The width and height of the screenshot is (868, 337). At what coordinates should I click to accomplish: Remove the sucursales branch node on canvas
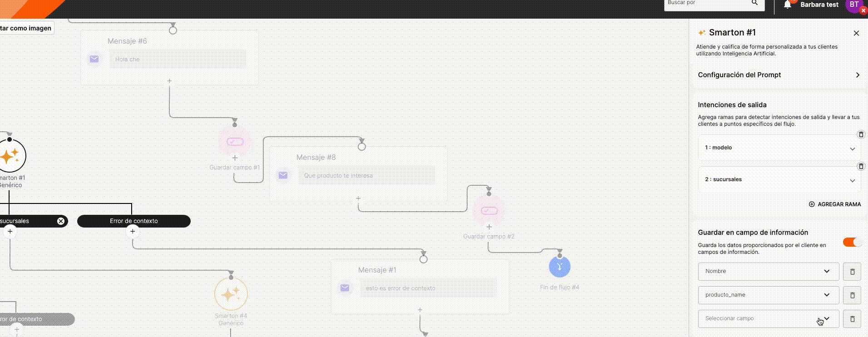61,221
